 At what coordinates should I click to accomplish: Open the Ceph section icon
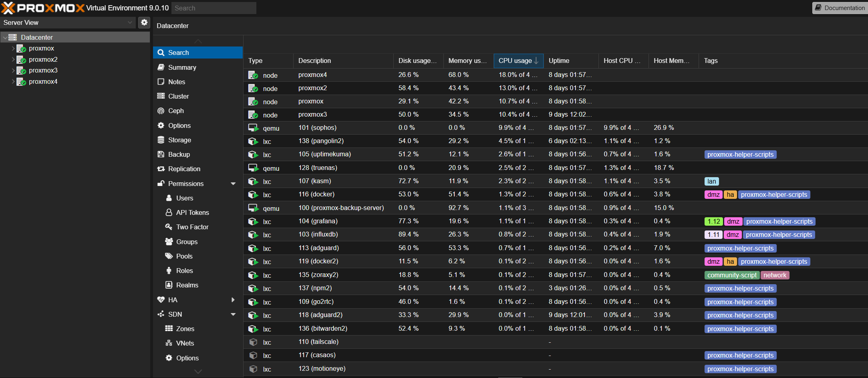161,111
